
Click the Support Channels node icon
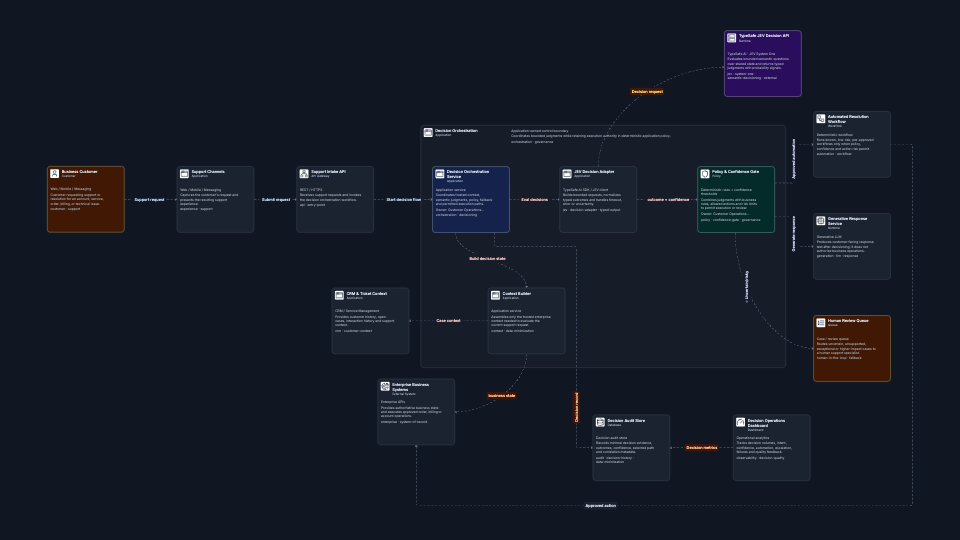[184, 174]
